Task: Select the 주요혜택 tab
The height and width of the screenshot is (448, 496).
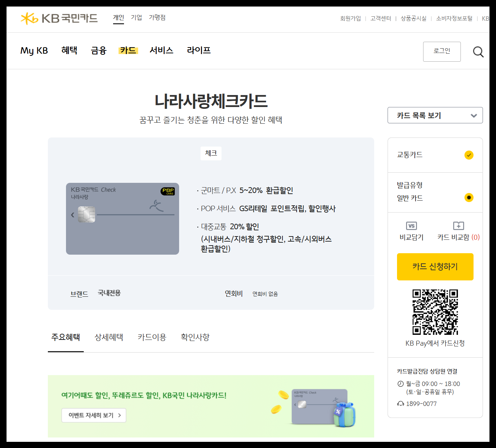Action: 66,337
